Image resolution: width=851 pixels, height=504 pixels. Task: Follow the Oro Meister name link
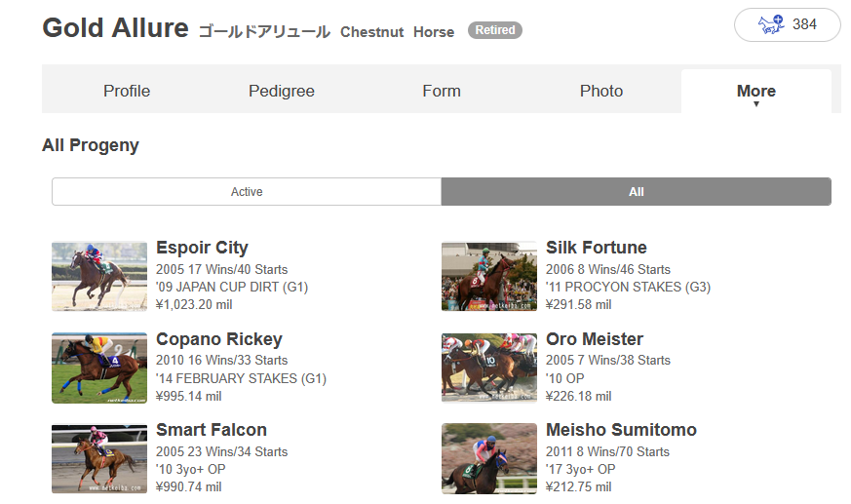[x=595, y=339]
